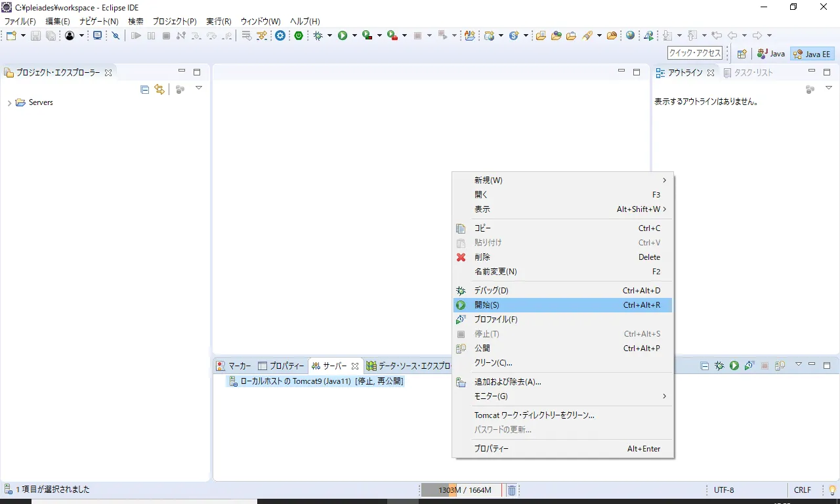Click the green Run icon in main toolbar
This screenshot has height=504, width=840.
[343, 35]
